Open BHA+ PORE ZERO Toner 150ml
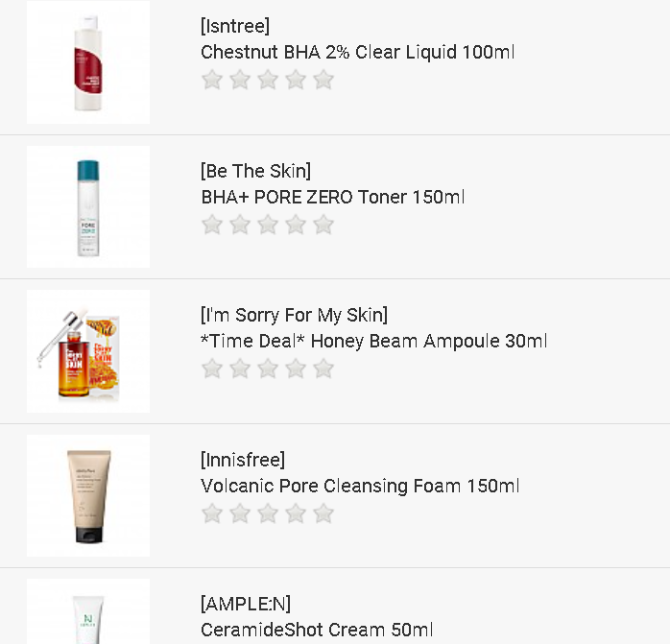 point(332,197)
